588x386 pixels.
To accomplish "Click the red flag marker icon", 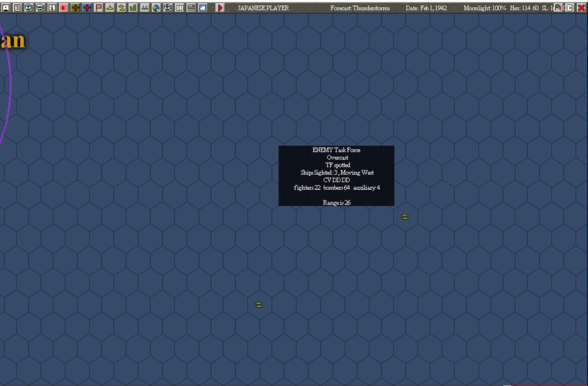I will [98, 7].
